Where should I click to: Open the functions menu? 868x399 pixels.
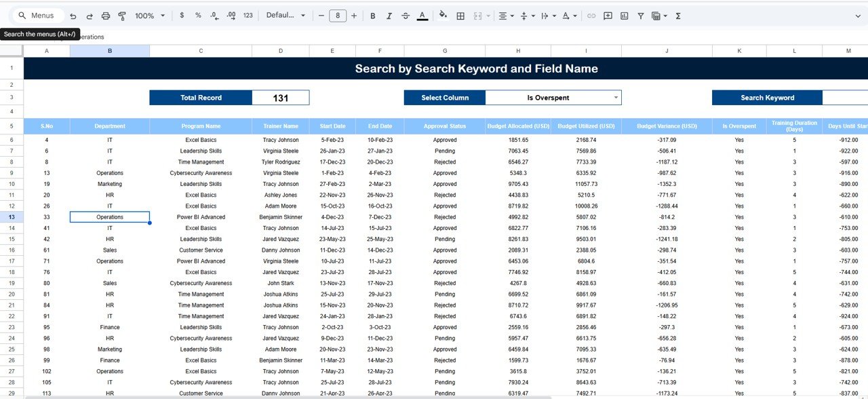(x=677, y=15)
